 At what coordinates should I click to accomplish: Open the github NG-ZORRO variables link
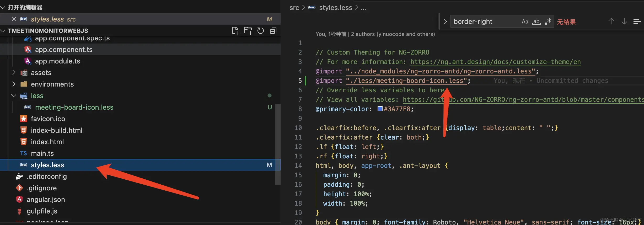[523, 99]
